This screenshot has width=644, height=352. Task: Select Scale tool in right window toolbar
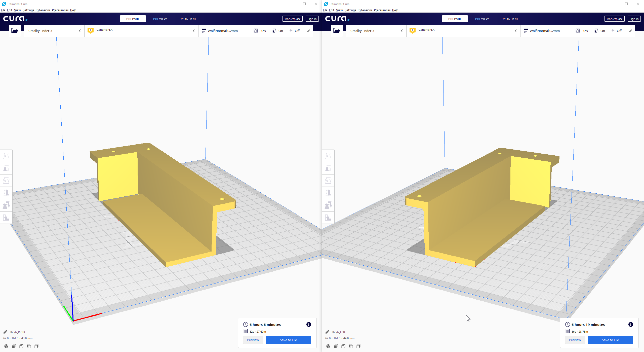tap(328, 168)
